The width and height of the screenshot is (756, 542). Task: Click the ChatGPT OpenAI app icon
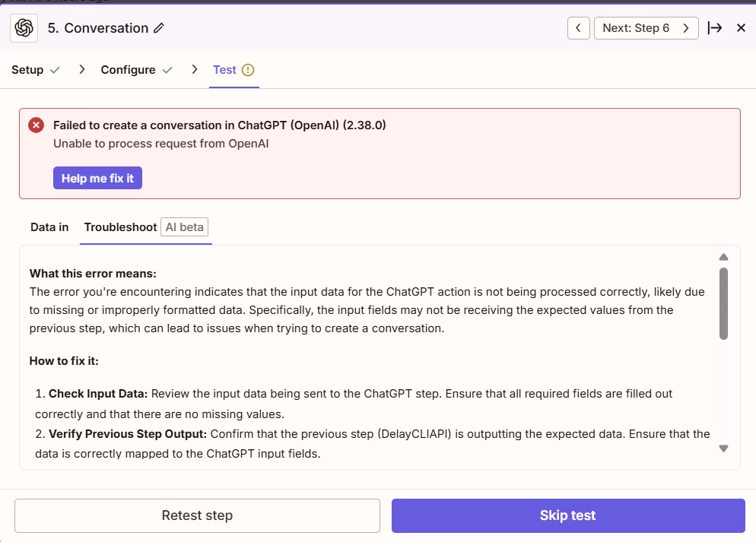pyautogui.click(x=24, y=28)
